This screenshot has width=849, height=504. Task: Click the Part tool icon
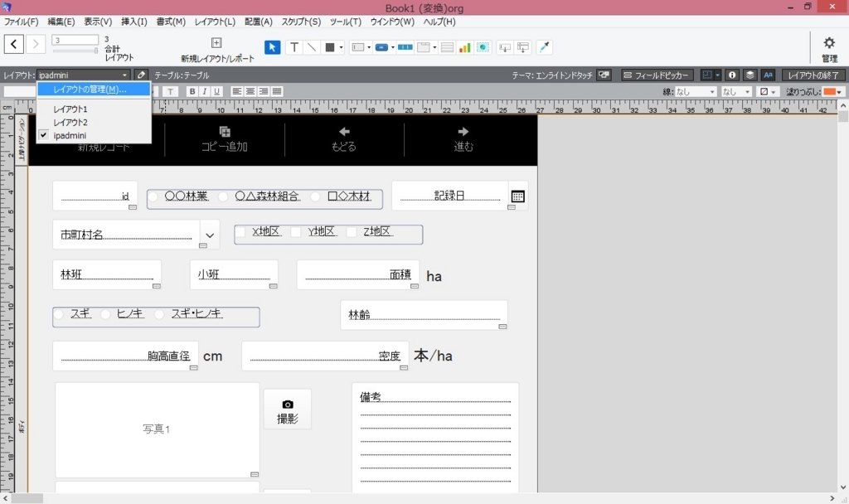pos(523,47)
